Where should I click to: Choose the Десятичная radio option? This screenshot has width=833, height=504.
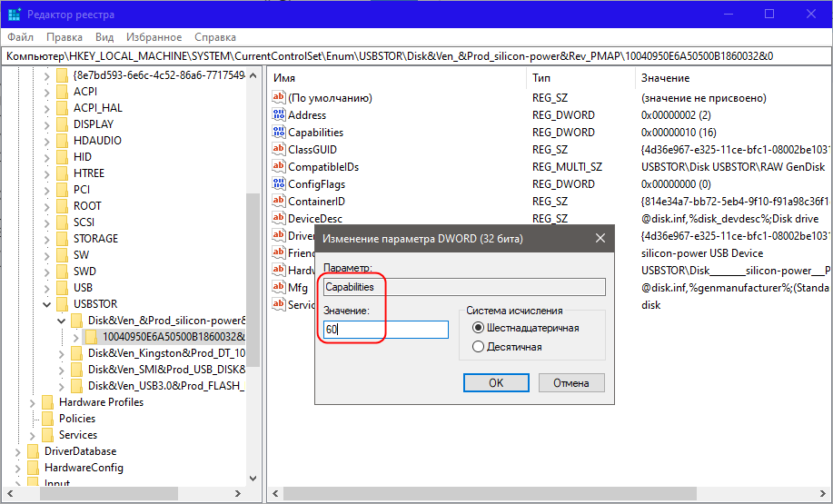coord(479,347)
